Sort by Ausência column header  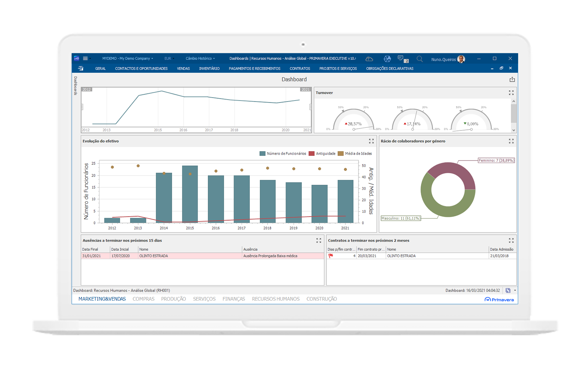tap(283, 250)
